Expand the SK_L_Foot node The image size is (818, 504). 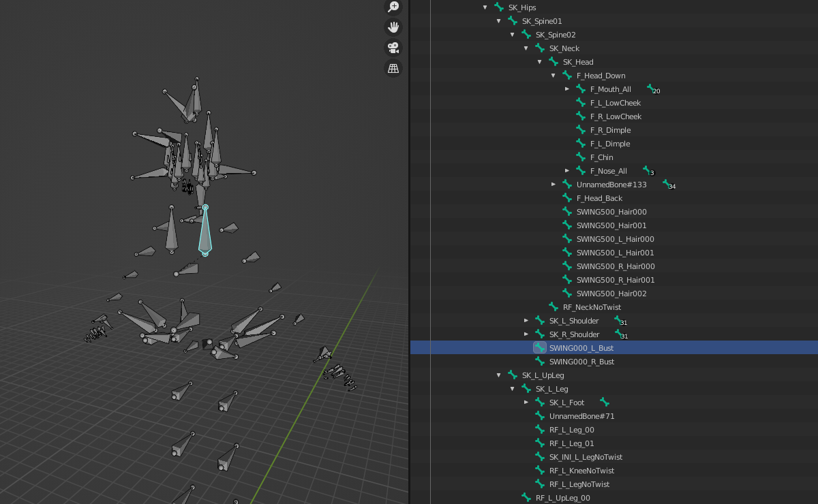[x=526, y=403]
